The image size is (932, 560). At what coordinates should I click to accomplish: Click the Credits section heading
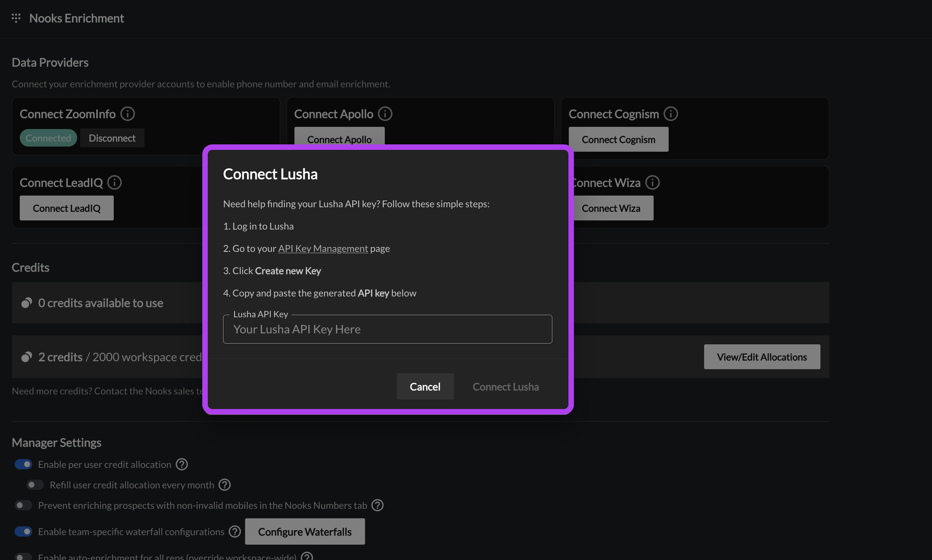[31, 267]
